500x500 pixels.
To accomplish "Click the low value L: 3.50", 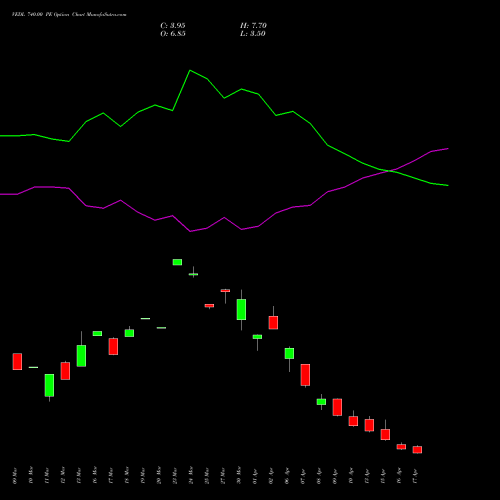I will click(253, 34).
